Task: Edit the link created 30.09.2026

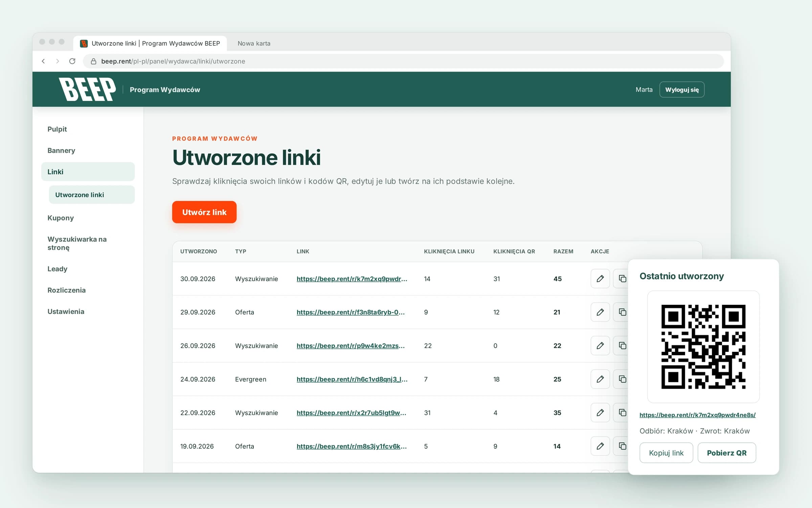Action: click(600, 279)
